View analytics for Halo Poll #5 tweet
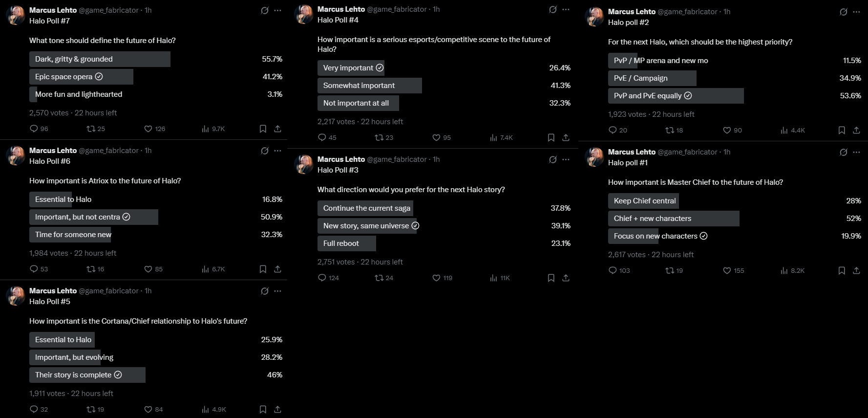Screen dimensions: 868x418 (x=214, y=410)
